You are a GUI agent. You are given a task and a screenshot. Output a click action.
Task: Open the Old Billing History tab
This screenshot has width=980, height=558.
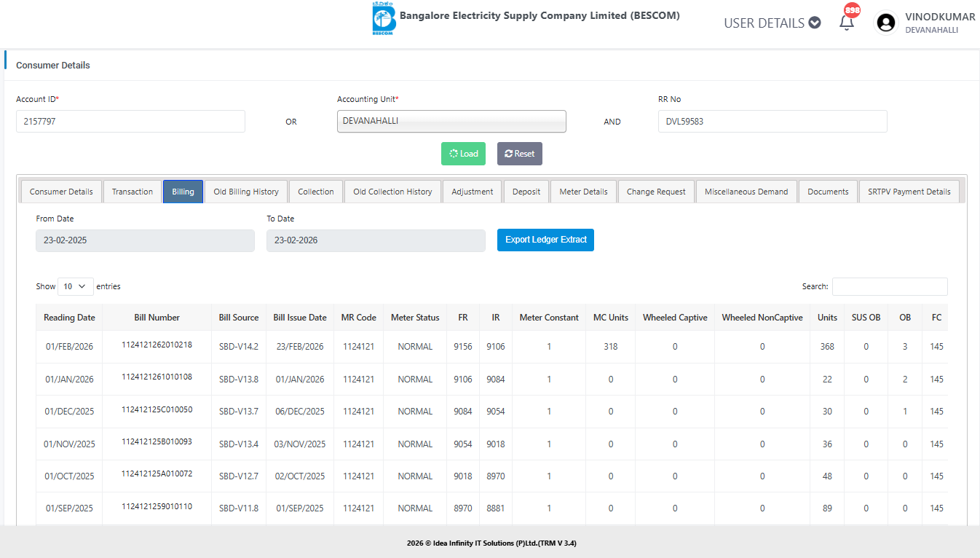tap(246, 192)
